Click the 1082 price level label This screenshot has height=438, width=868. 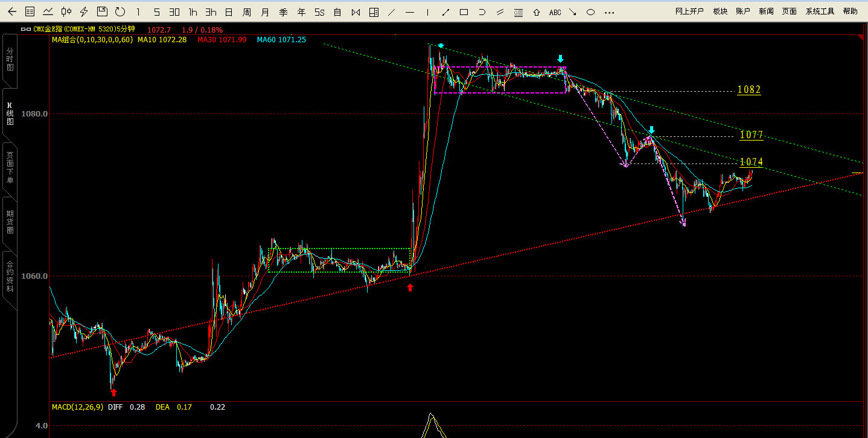749,90
